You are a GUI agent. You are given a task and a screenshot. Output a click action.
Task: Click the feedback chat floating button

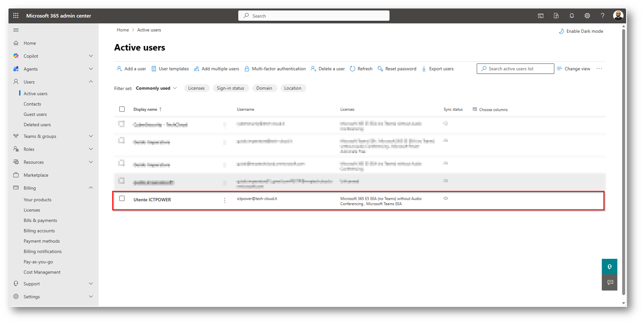[x=610, y=282]
